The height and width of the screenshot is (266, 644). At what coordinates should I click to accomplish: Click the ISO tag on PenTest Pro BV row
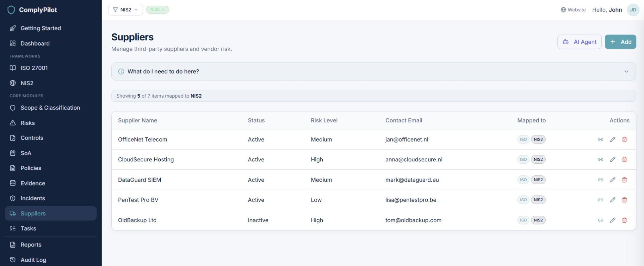[x=523, y=200]
